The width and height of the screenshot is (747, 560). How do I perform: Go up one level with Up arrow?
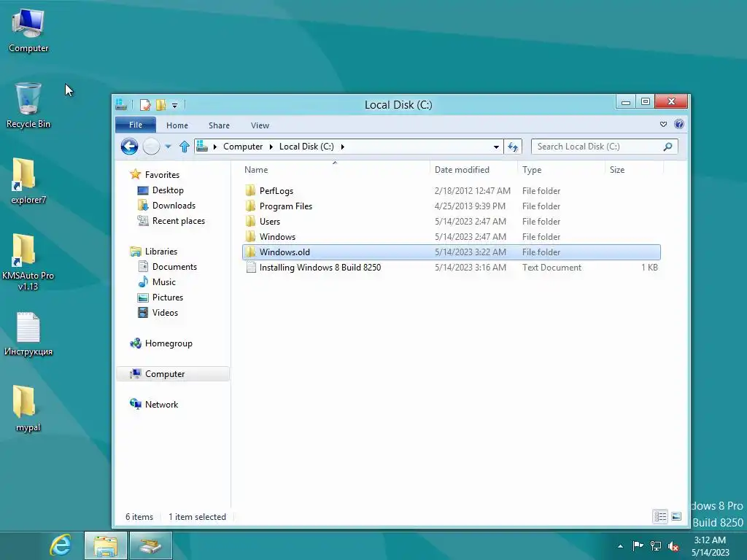pos(185,146)
